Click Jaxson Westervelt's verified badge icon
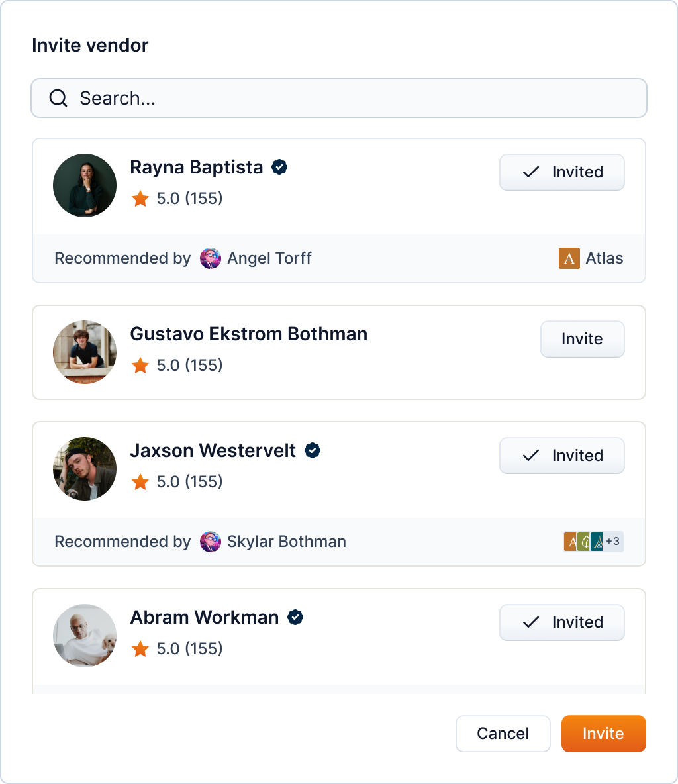Image resolution: width=678 pixels, height=784 pixels. [313, 451]
